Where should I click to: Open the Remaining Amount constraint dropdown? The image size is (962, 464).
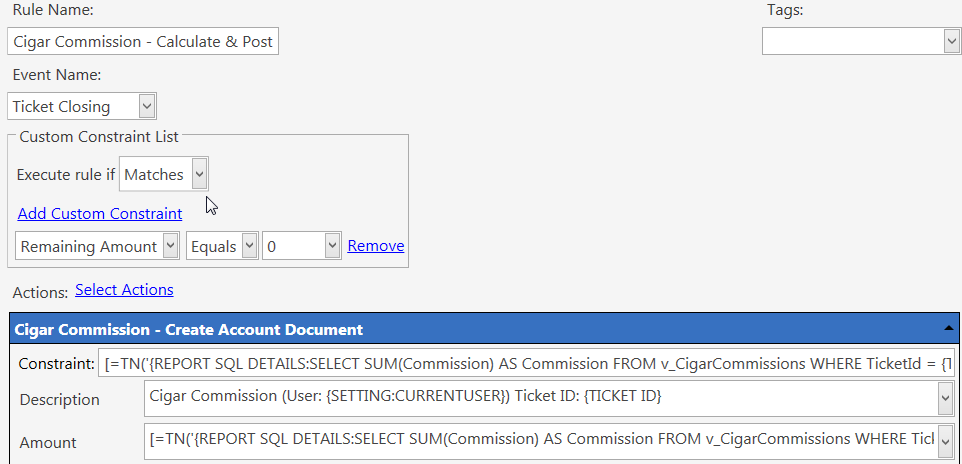(171, 246)
